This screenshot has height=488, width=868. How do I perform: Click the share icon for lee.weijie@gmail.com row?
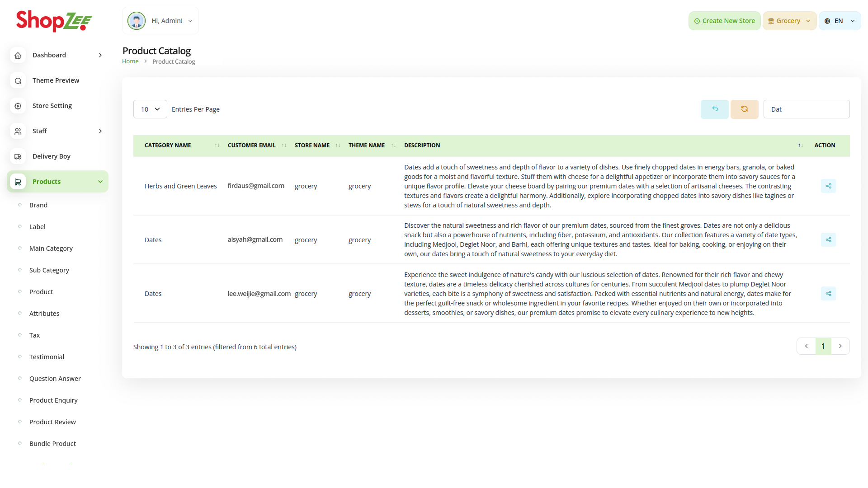click(x=828, y=294)
